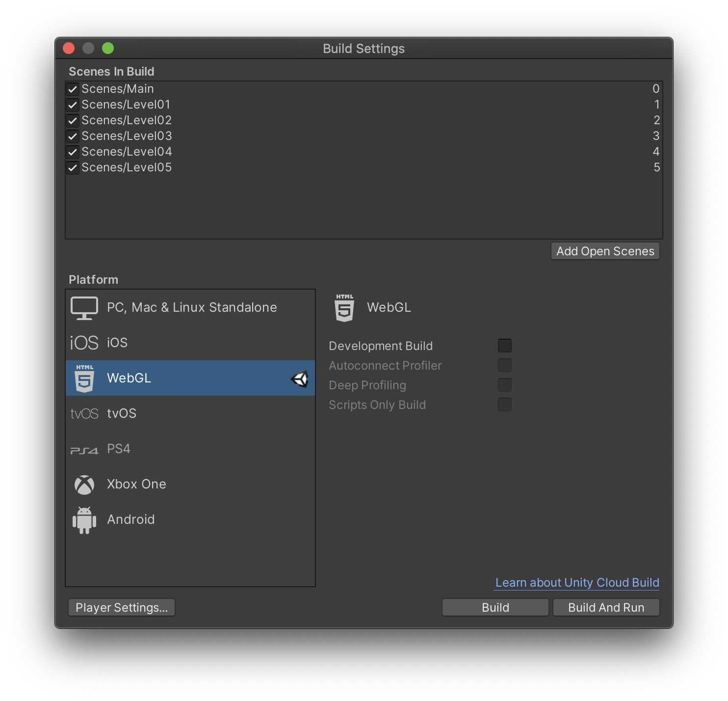Image resolution: width=728 pixels, height=701 pixels.
Task: Open the Learn about Unity Cloud Build link
Action: [x=577, y=583]
